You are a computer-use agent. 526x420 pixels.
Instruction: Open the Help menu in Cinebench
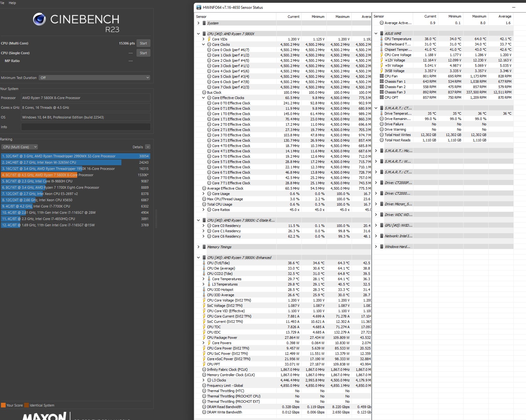12,3
